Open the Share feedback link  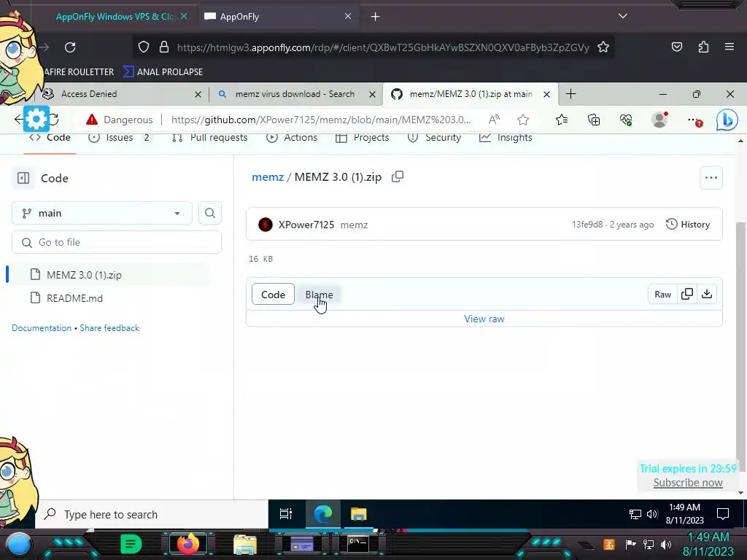(x=109, y=328)
